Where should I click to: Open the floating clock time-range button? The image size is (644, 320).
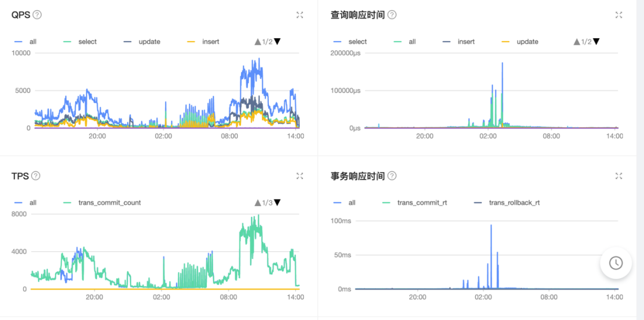(615, 263)
